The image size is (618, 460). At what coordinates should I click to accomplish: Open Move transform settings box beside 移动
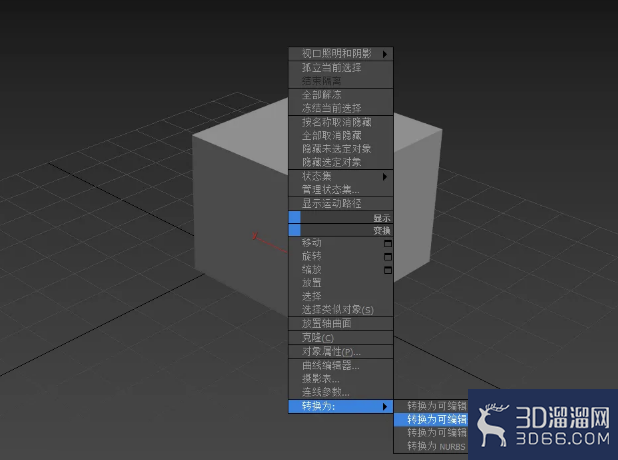pos(388,244)
